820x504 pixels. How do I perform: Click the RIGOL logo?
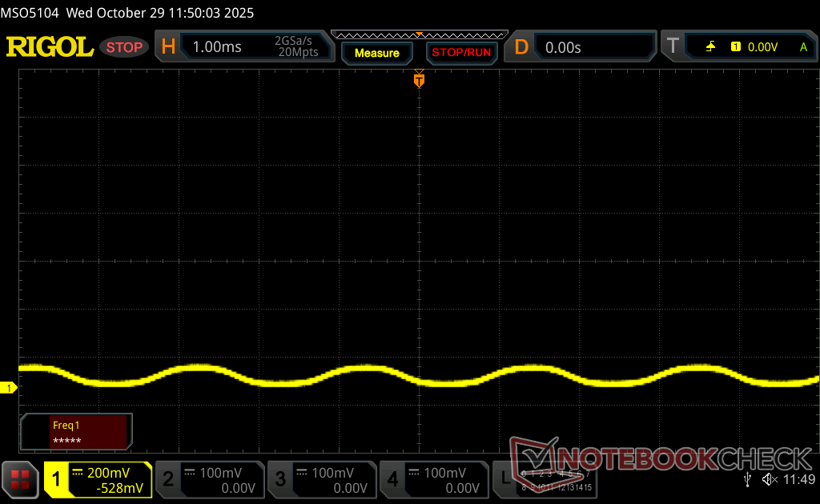point(50,47)
